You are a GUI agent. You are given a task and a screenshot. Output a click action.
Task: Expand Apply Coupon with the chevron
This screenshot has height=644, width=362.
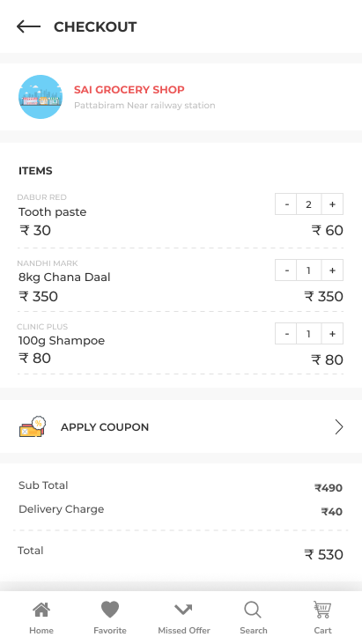[338, 427]
